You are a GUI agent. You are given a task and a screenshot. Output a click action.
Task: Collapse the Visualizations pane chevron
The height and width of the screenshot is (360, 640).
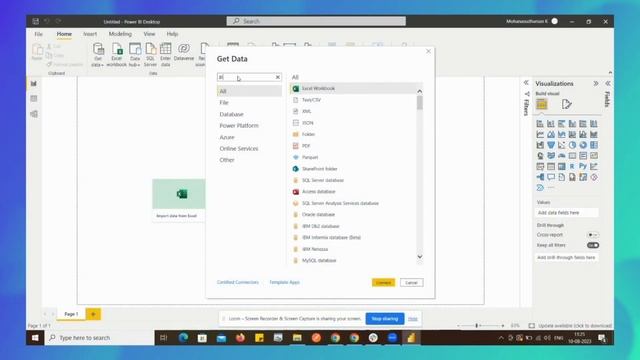(596, 83)
